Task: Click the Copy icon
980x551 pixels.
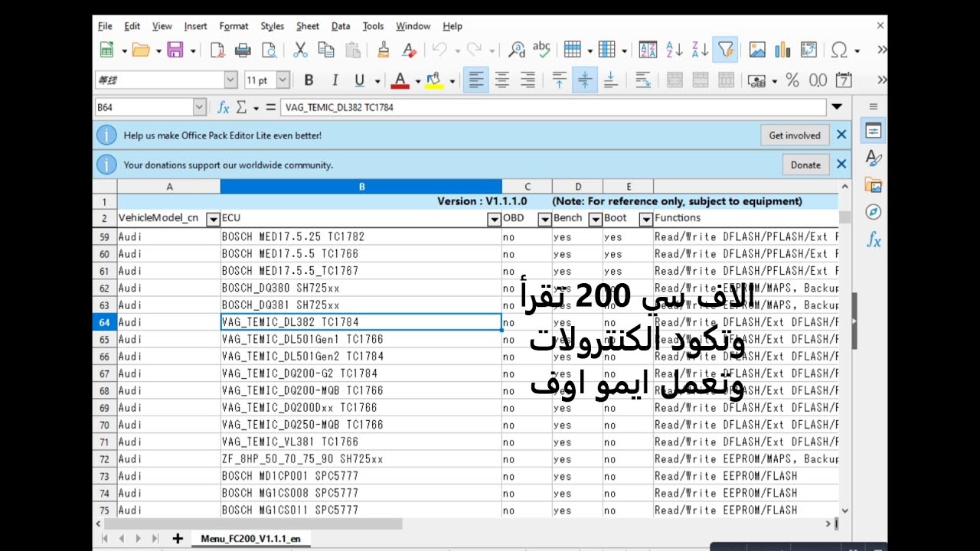Action: click(x=326, y=50)
